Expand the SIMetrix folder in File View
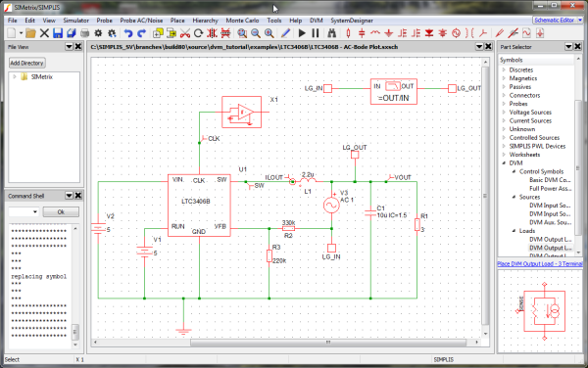The image size is (588, 368). [x=15, y=76]
